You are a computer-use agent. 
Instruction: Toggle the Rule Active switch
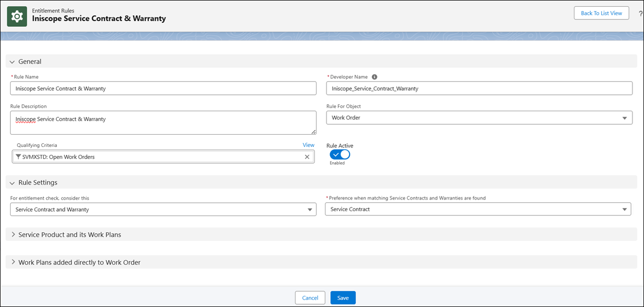[340, 155]
